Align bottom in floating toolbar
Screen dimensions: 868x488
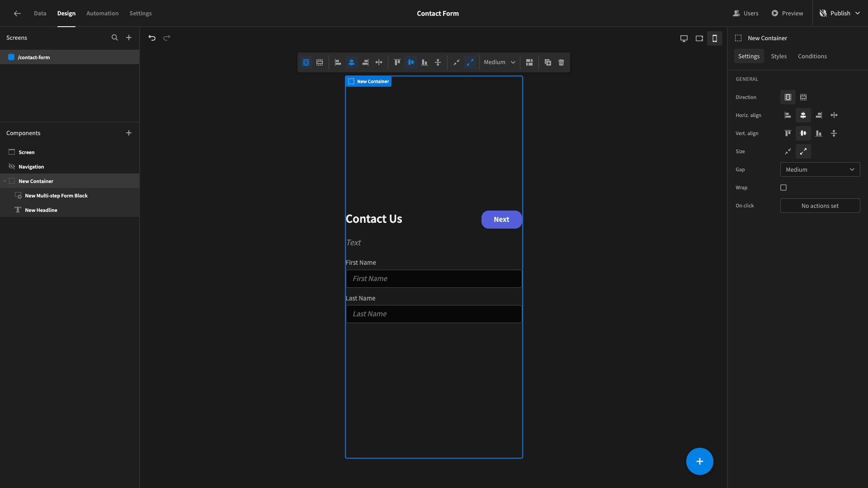[425, 62]
